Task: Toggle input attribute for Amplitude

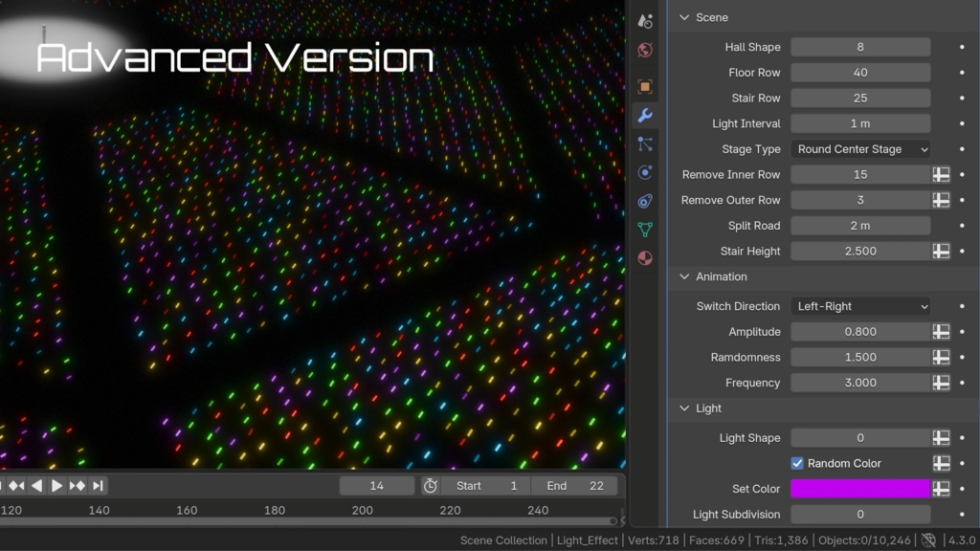Action: click(942, 332)
